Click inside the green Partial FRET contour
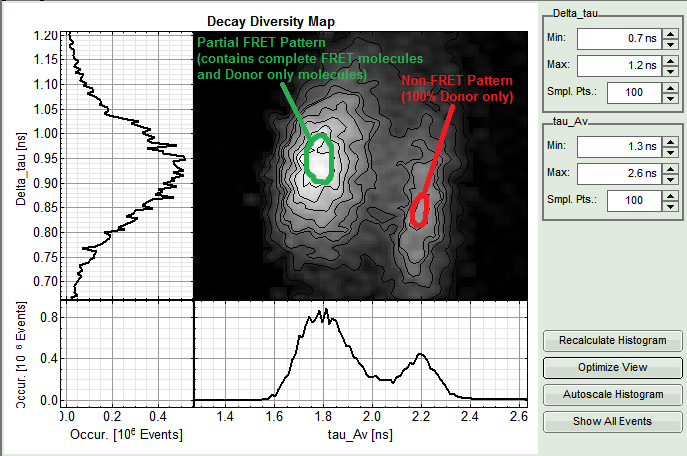 coord(319,158)
